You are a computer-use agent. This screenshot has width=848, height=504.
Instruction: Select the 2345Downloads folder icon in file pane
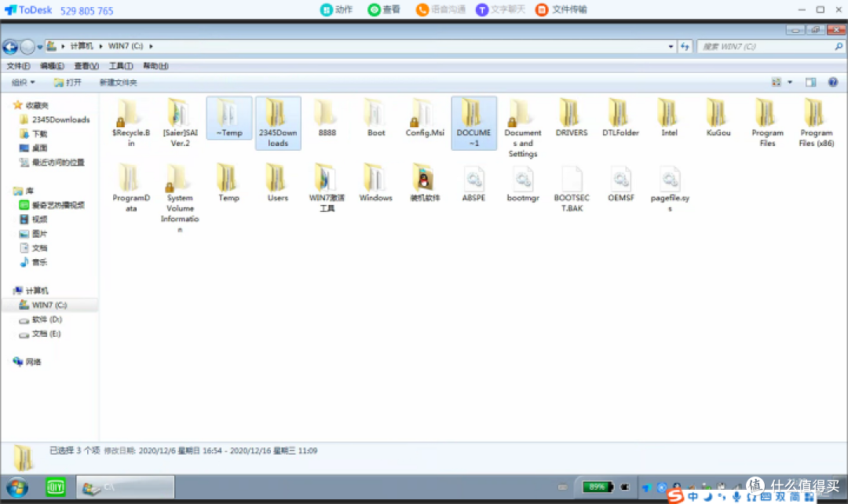(277, 122)
